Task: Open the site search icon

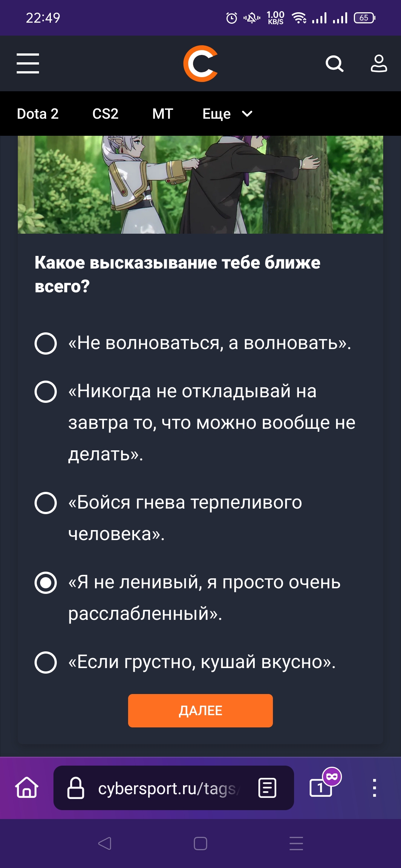Action: pyautogui.click(x=334, y=63)
